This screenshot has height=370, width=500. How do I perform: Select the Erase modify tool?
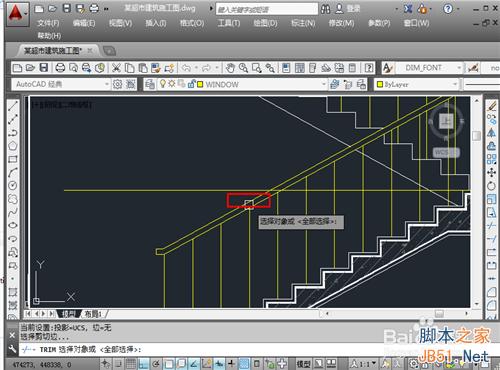[x=492, y=106]
